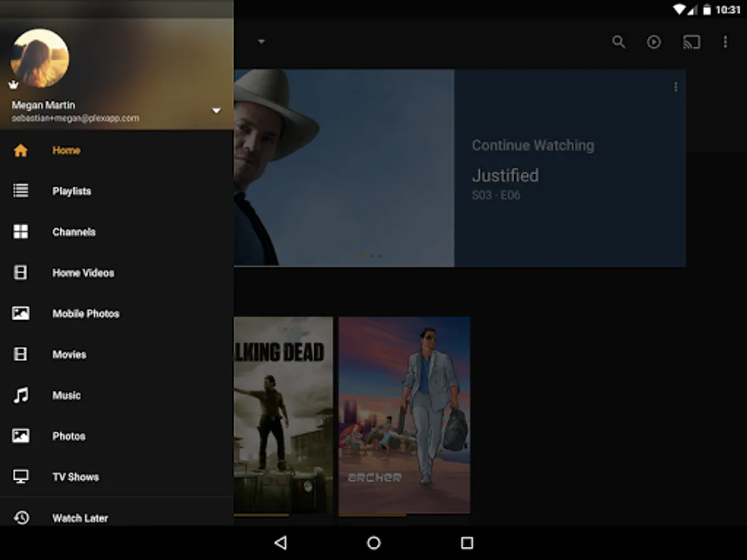The width and height of the screenshot is (747, 560).
Task: Click the Photos picture icon
Action: point(21,436)
